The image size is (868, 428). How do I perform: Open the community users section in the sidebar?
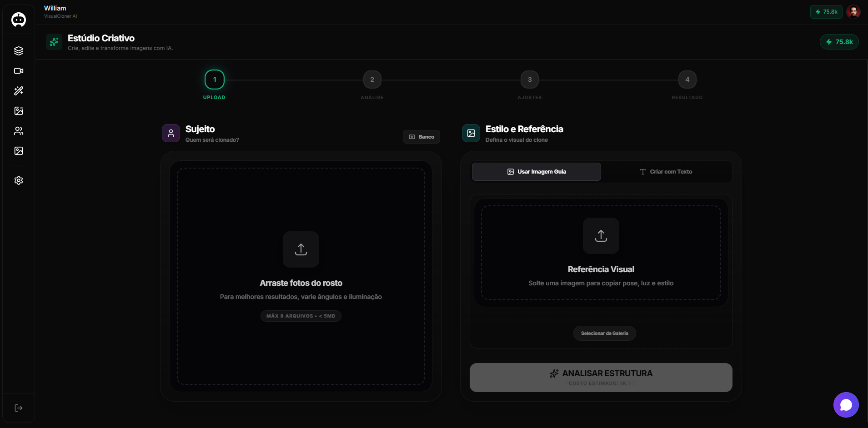tap(18, 131)
